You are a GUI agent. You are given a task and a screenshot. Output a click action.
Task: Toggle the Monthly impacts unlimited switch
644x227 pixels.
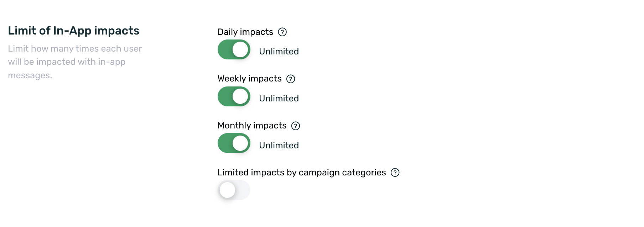click(x=234, y=143)
